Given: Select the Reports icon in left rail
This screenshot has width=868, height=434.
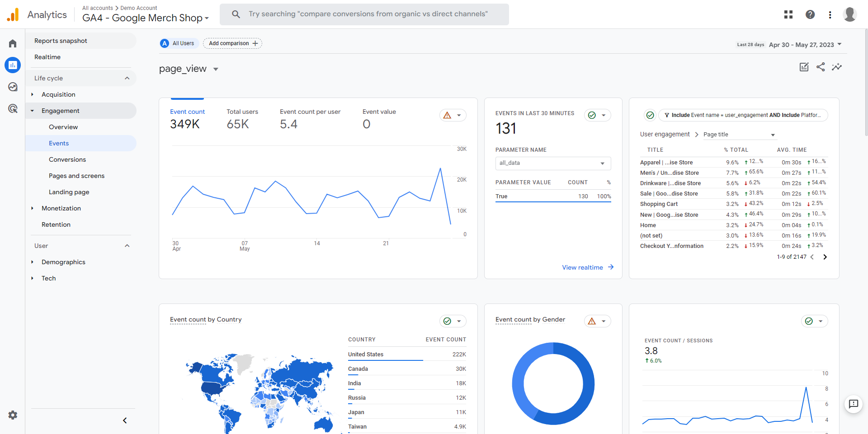Looking at the screenshot, I should point(13,65).
